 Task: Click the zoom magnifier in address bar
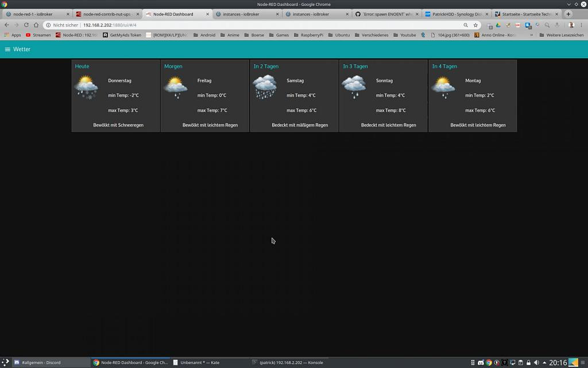466,25
